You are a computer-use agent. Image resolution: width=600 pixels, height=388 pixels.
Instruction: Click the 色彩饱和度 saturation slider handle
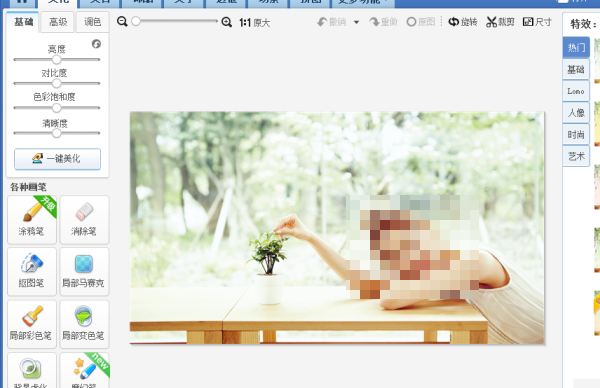57,108
